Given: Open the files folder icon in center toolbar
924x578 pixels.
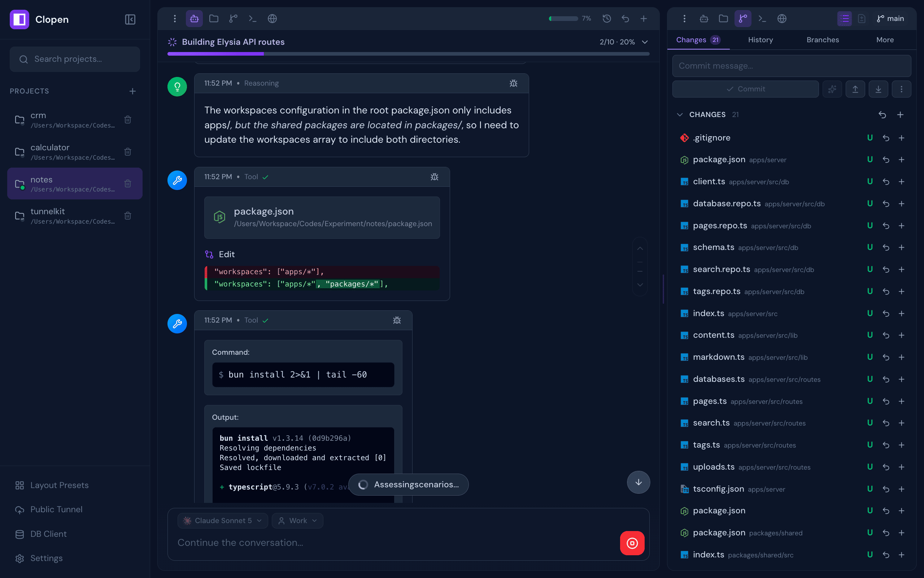Looking at the screenshot, I should pyautogui.click(x=214, y=18).
